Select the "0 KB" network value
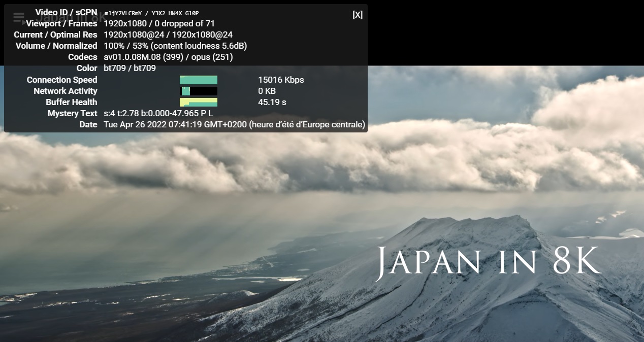 click(267, 91)
